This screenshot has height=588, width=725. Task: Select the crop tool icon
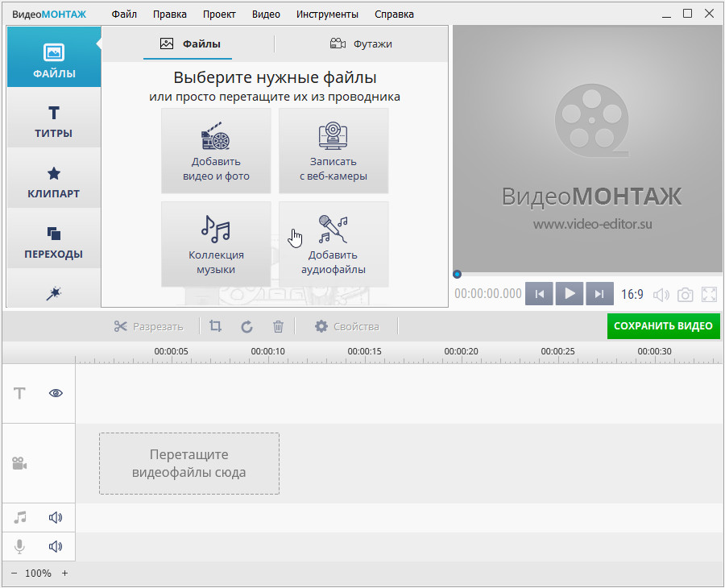pos(215,326)
